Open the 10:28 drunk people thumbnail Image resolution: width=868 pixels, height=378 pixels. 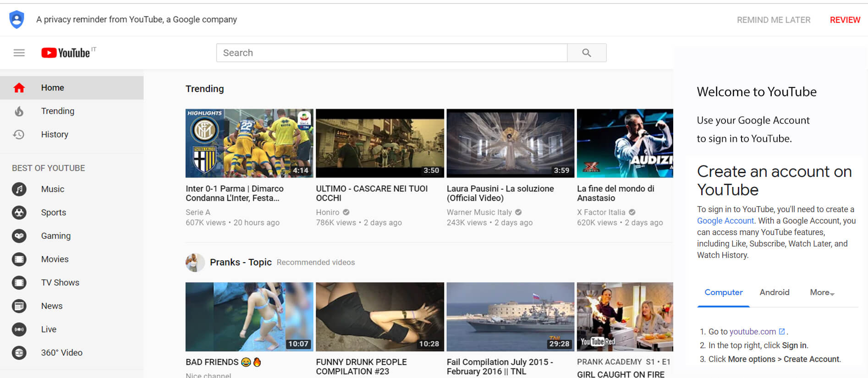point(380,317)
